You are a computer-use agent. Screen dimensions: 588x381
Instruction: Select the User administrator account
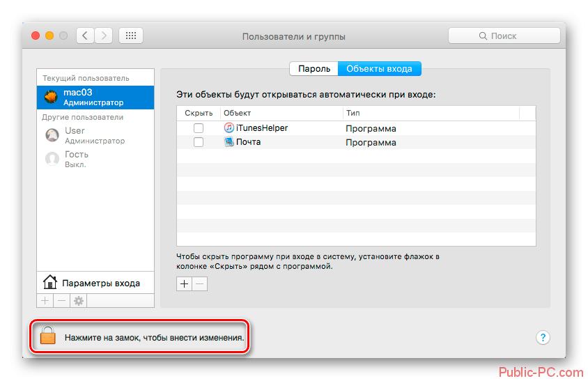click(x=85, y=135)
